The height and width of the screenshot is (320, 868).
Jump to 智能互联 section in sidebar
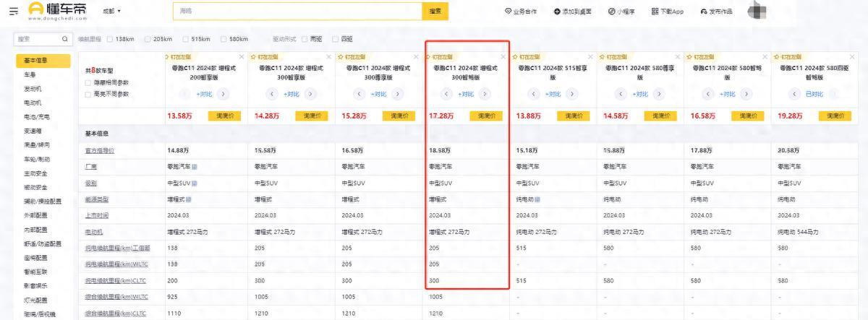click(35, 272)
